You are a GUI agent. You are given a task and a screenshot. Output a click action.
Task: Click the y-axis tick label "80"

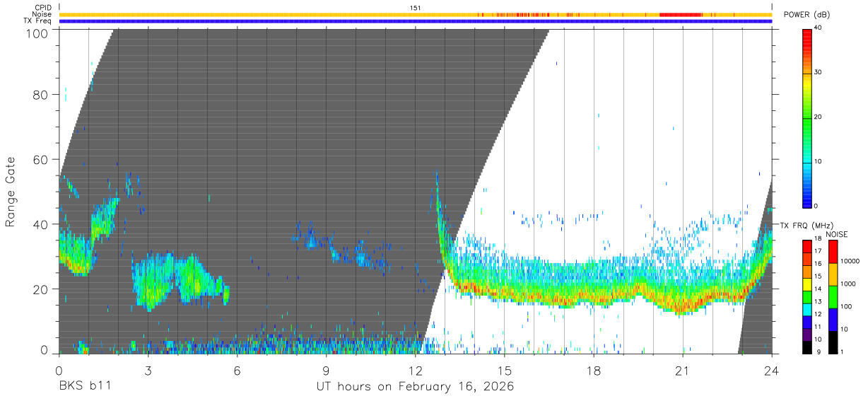[x=40, y=95]
